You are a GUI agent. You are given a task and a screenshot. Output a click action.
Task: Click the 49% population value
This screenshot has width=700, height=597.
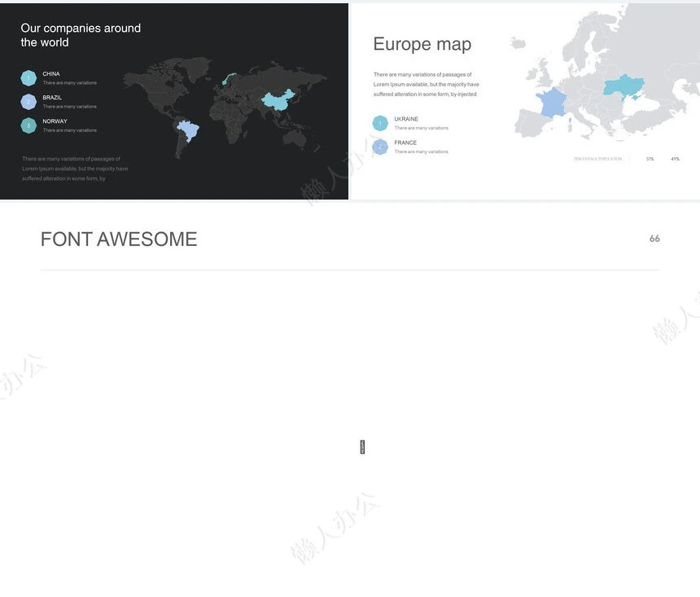click(x=675, y=159)
